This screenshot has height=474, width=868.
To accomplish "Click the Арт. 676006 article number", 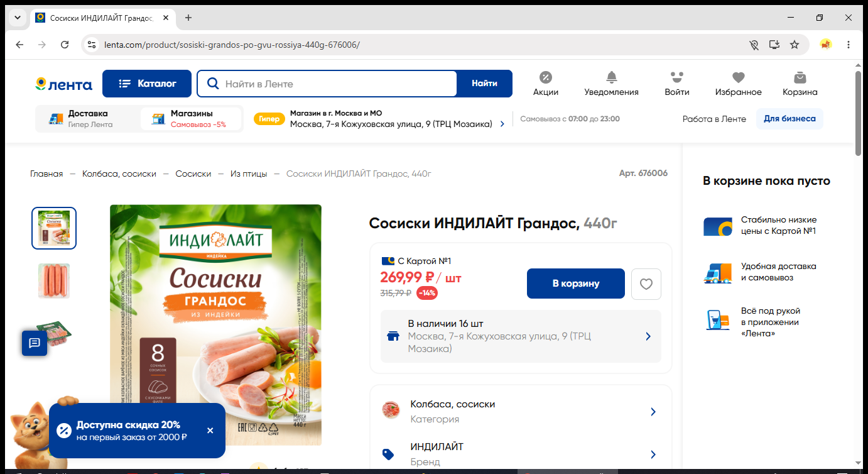I will [x=643, y=174].
